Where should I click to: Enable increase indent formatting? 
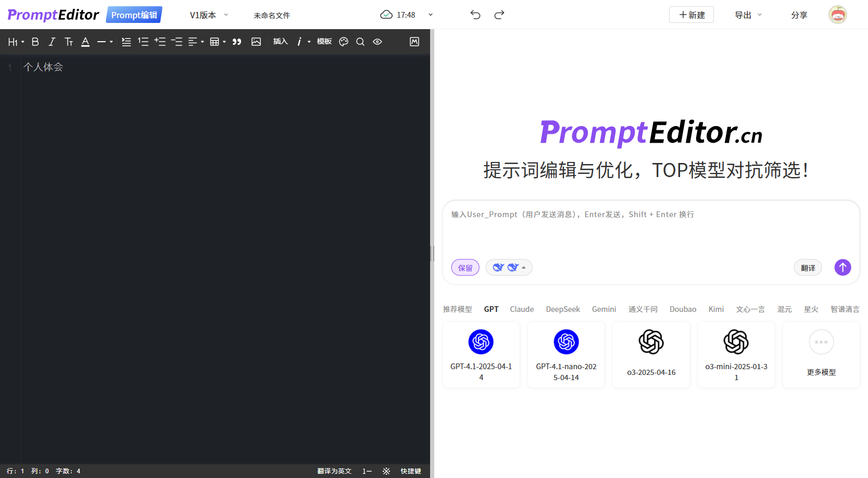click(x=160, y=42)
